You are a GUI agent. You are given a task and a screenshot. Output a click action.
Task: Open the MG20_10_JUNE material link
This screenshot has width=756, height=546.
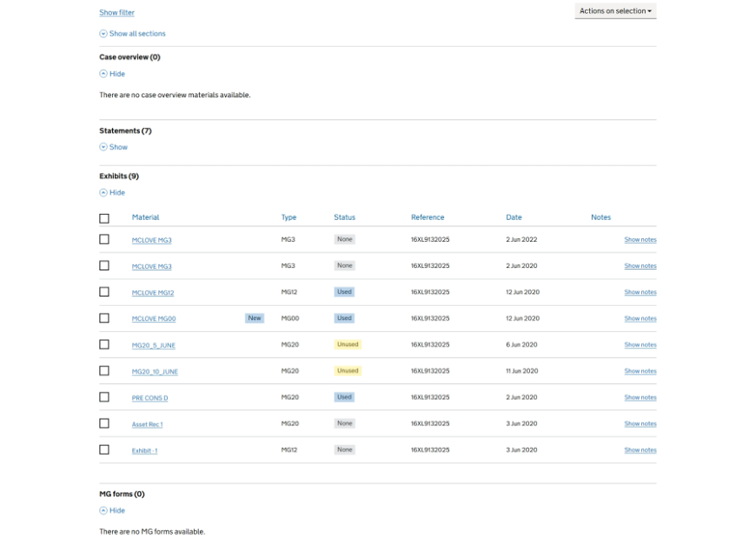click(x=155, y=371)
